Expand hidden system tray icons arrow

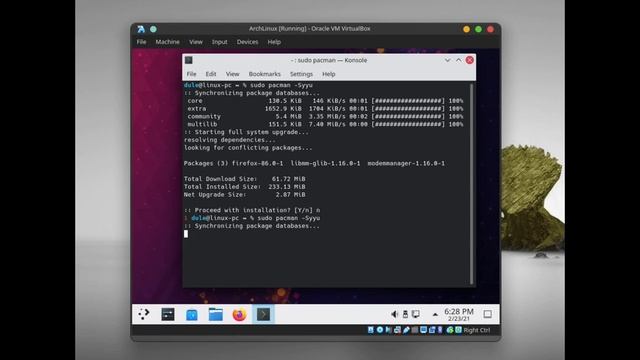click(x=435, y=314)
